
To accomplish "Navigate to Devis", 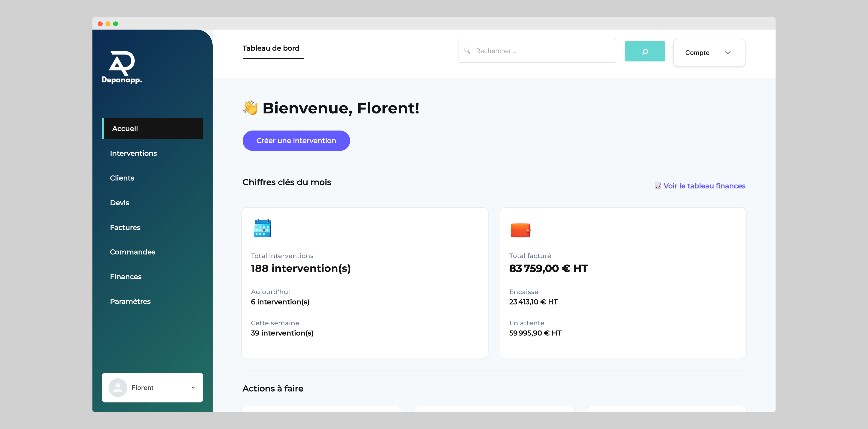I will [x=120, y=203].
